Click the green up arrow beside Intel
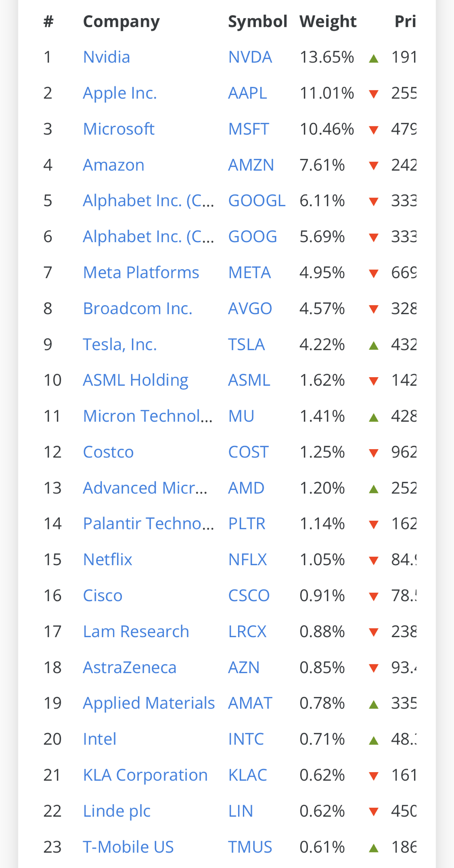The image size is (454, 868). pos(373,740)
